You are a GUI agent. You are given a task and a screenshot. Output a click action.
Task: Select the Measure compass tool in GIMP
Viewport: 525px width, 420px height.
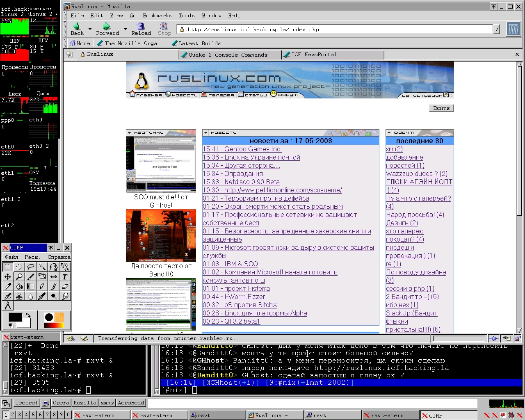(x=8, y=306)
